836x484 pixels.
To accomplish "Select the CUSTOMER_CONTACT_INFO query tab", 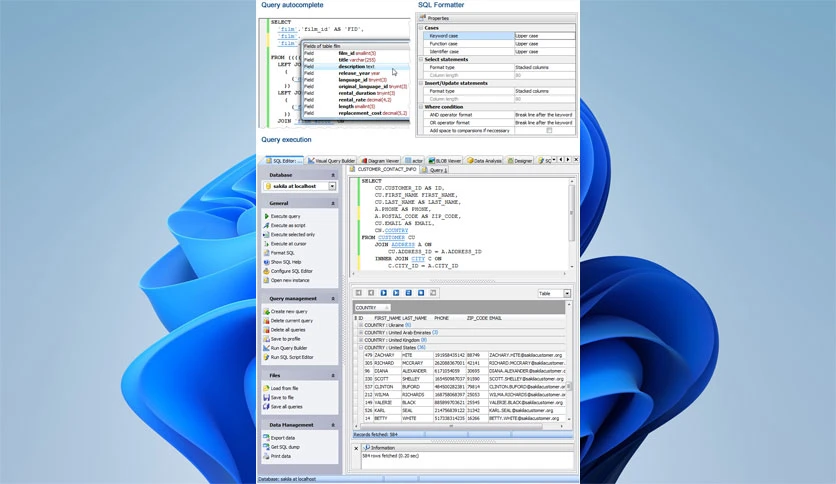I will [x=383, y=170].
